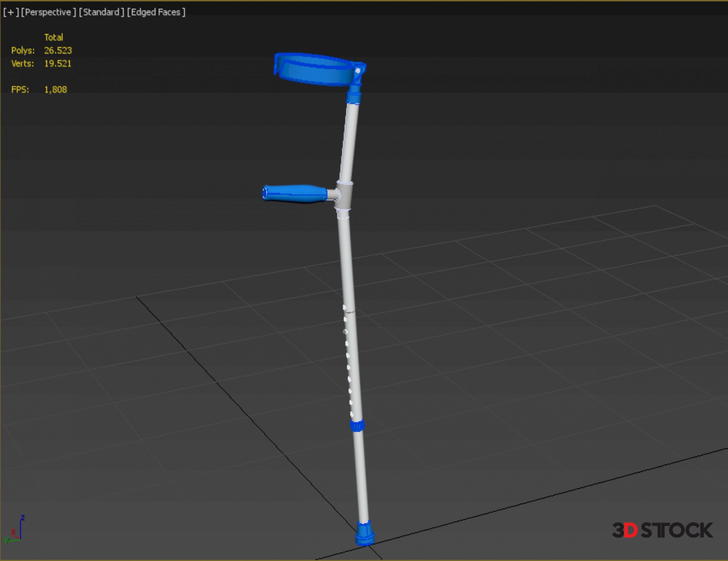
Task: Click the Polys count statistic
Action: pyautogui.click(x=58, y=50)
